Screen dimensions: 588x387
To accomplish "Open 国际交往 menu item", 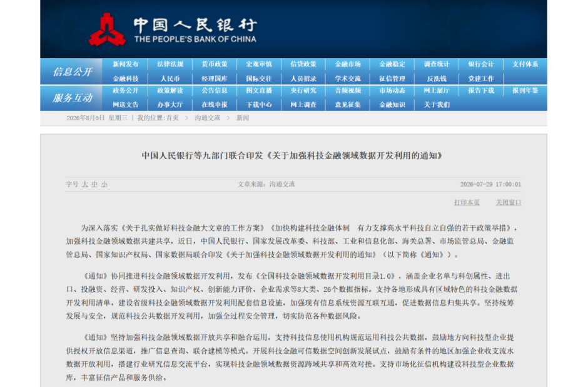I will click(259, 79).
